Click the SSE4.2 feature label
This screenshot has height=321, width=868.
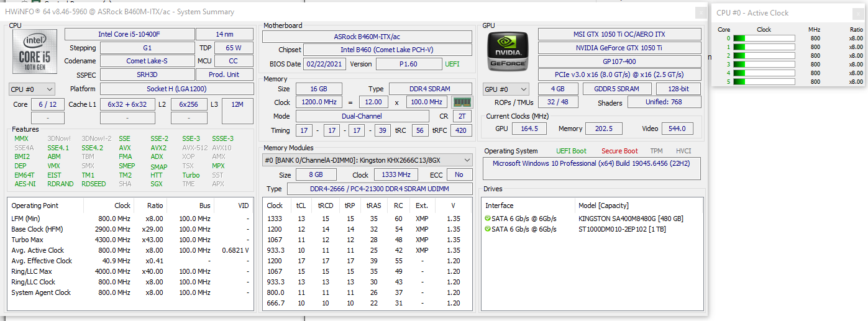[x=93, y=148]
